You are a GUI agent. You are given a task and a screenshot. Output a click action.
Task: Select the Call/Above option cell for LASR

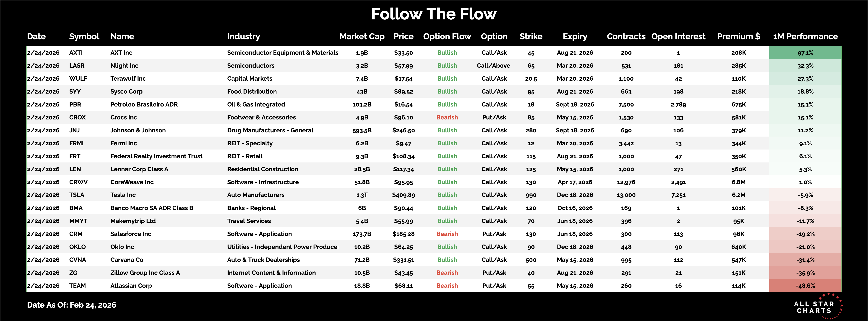[x=493, y=66]
